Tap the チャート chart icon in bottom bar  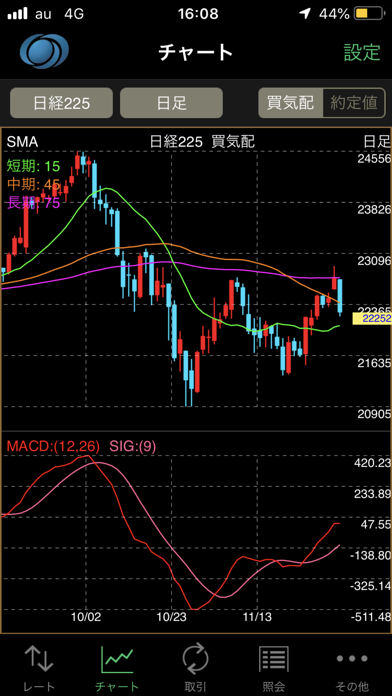(x=117, y=658)
